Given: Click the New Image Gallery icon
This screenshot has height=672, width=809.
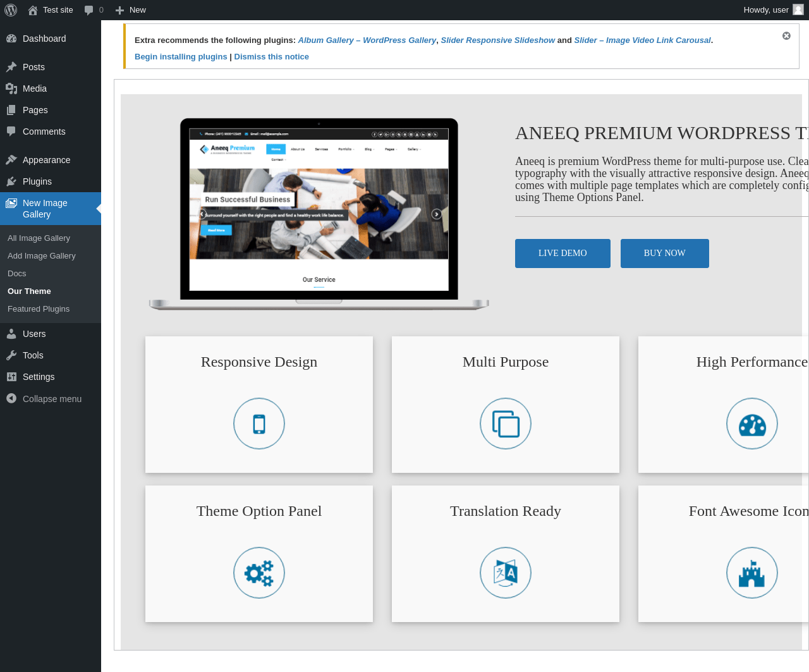Looking at the screenshot, I should pos(11,203).
